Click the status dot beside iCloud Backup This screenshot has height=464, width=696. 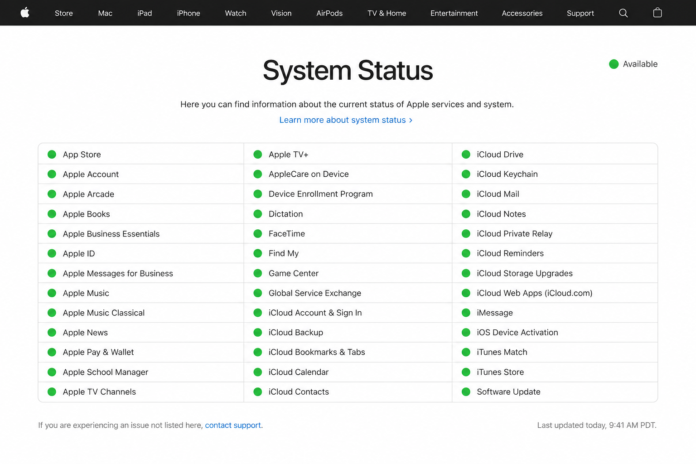coord(257,333)
